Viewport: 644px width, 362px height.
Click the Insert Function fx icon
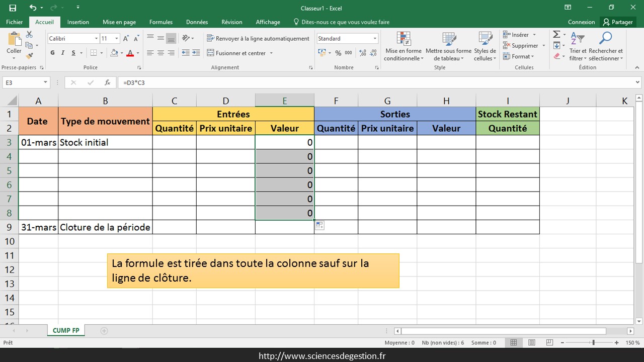pos(107,82)
